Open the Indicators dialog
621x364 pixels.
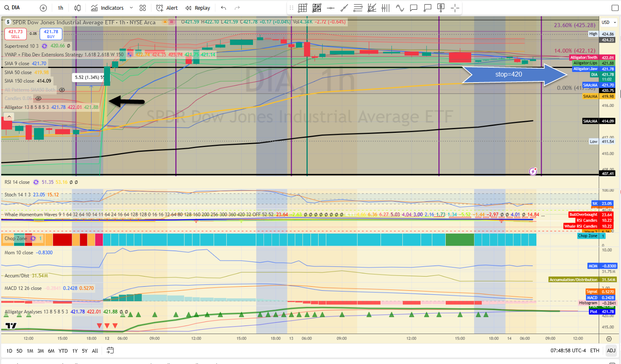pyautogui.click(x=107, y=8)
